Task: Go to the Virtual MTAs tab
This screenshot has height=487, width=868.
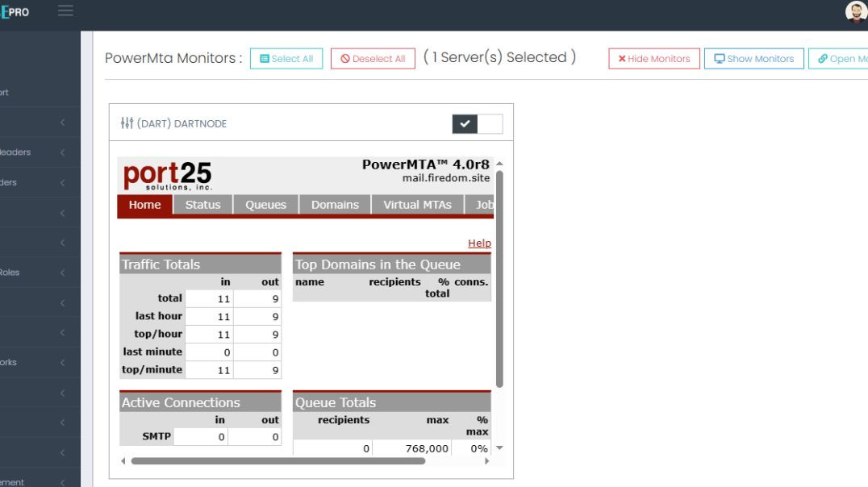Action: coord(417,205)
